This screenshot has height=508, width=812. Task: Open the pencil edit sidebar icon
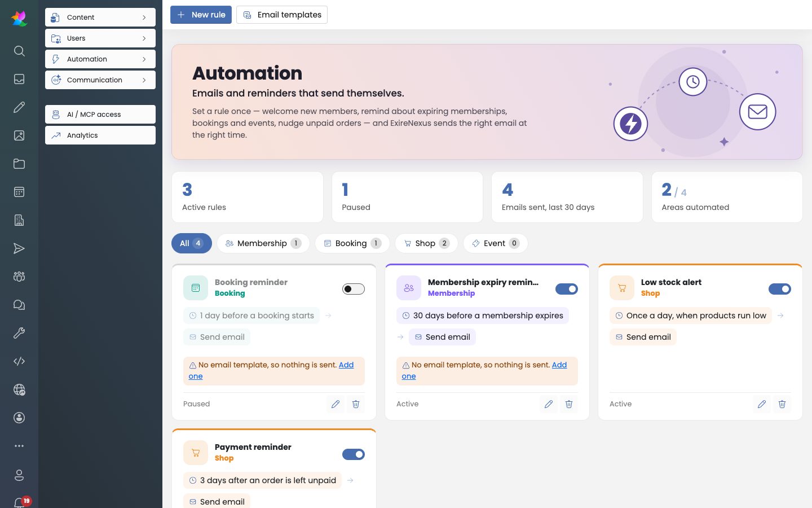[19, 107]
